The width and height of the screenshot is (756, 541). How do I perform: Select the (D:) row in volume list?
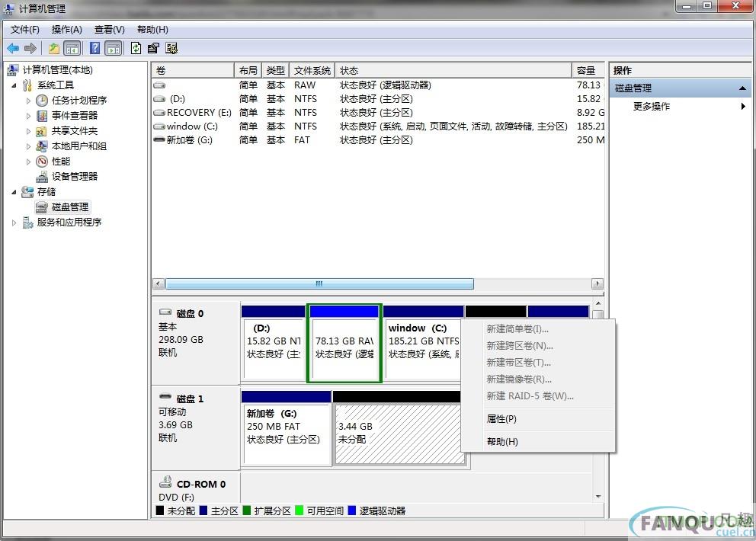click(x=378, y=99)
